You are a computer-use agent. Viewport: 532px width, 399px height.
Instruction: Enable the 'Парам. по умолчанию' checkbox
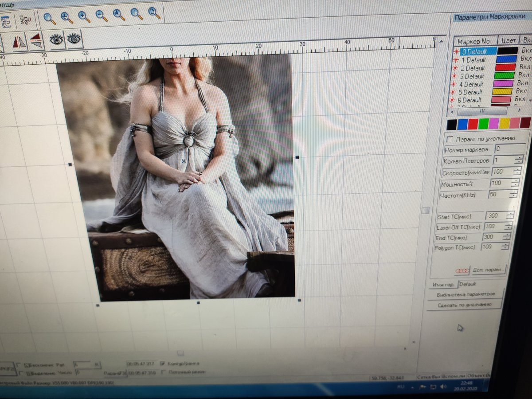450,139
